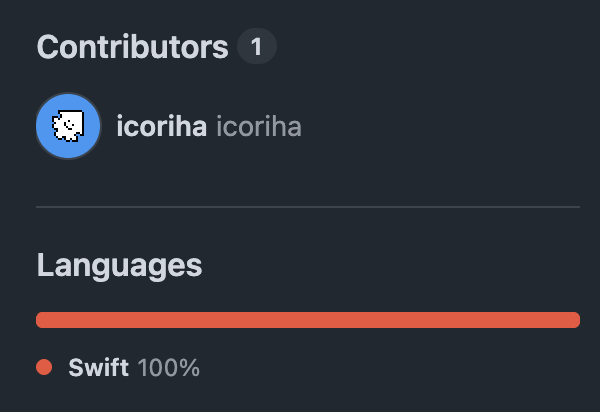Click the orange Swift language dot
Image resolution: width=600 pixels, height=412 pixels.
(44, 367)
